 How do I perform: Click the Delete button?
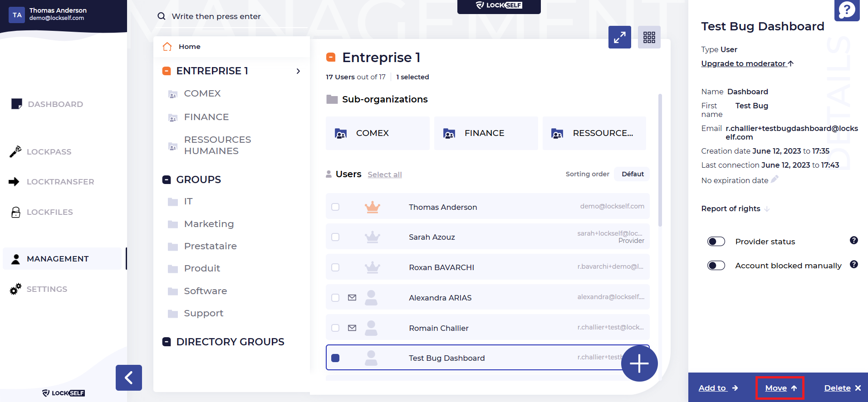click(842, 388)
